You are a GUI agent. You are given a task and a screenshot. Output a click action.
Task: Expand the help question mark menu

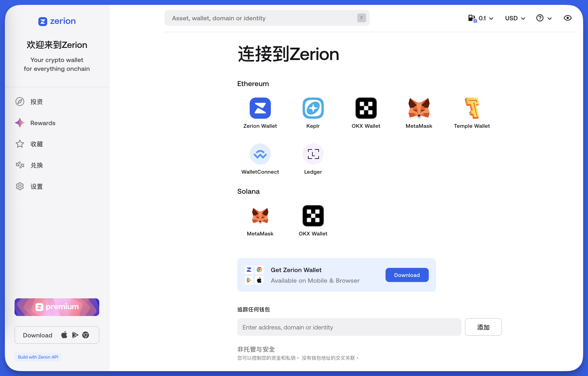pyautogui.click(x=543, y=18)
